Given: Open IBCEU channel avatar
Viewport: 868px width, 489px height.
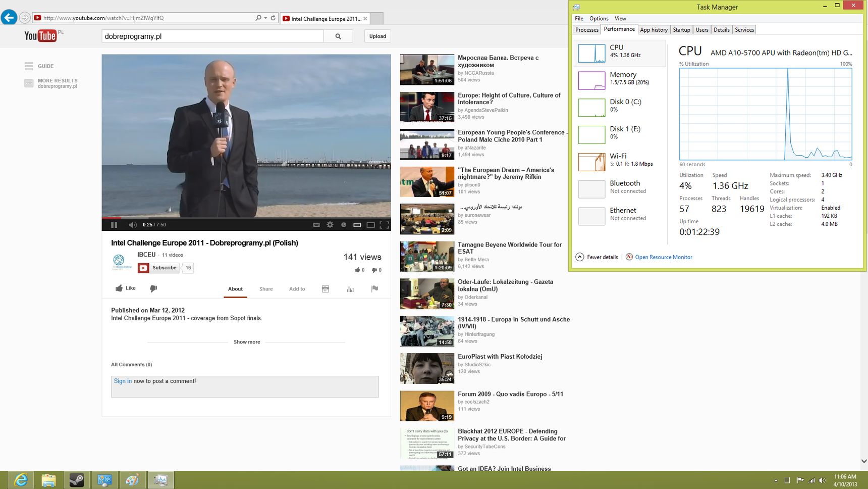Looking at the screenshot, I should 120,261.
